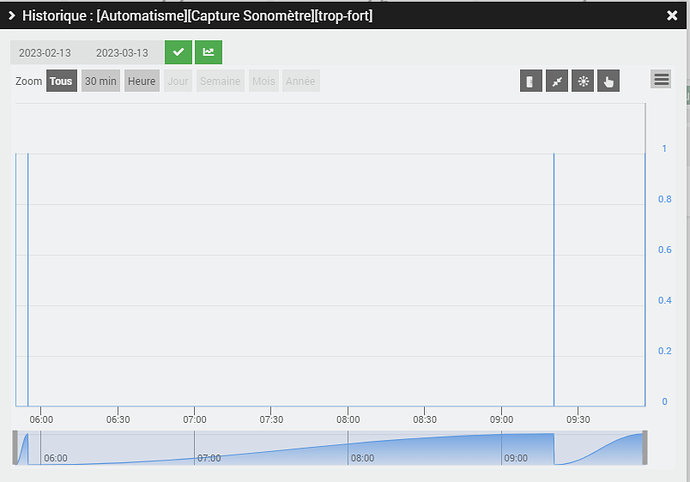Click the right handle of the navigator slider
The image size is (690, 482).
click(x=645, y=448)
